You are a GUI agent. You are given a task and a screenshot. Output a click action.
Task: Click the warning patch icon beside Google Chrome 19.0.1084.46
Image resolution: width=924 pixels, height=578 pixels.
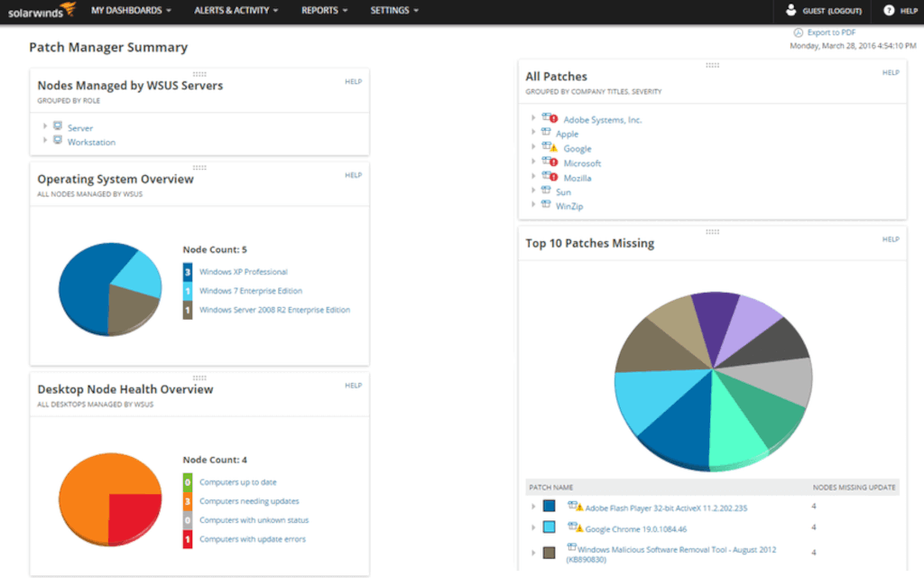pos(575,527)
